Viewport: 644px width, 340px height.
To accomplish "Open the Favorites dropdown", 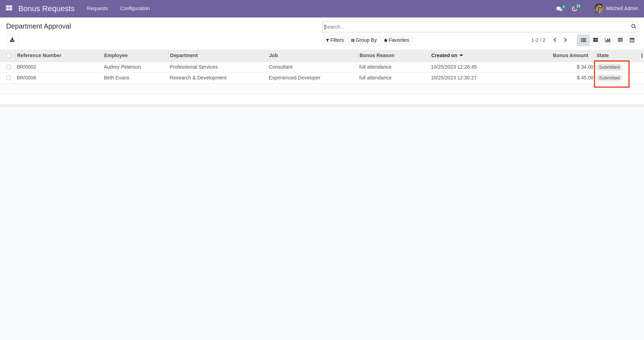I will (x=396, y=40).
